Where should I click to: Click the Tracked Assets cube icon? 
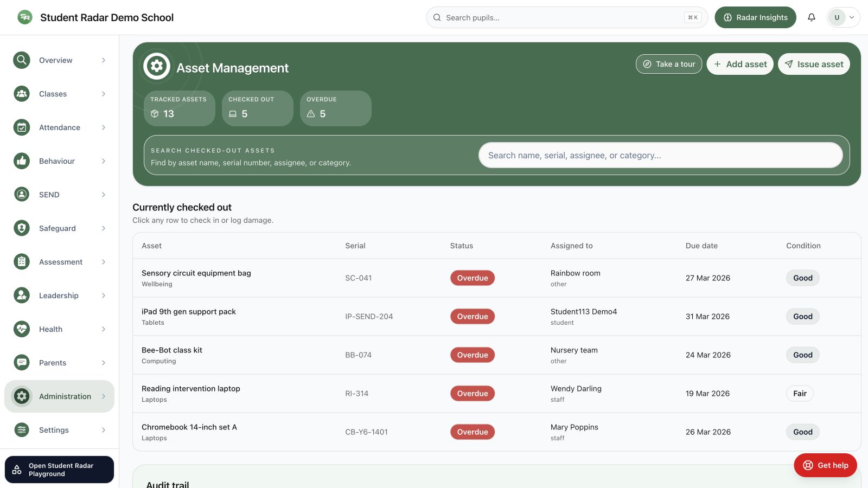tap(155, 114)
